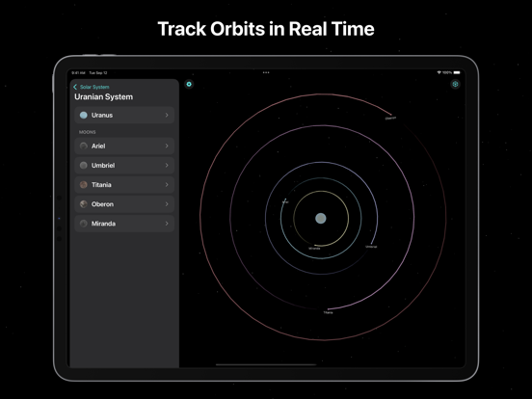Click the MOONS section header
Viewport: 532px width, 399px height.
[87, 132]
